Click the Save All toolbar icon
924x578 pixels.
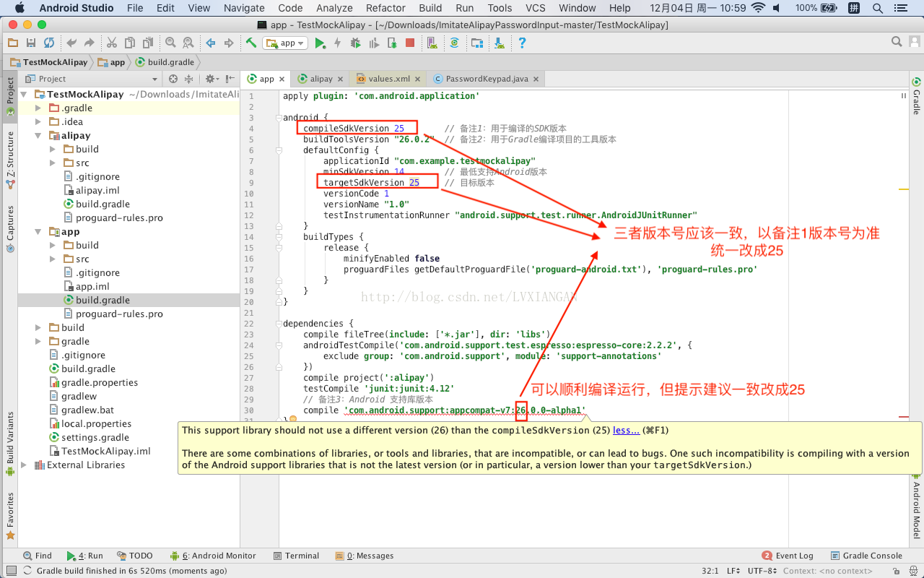point(31,43)
